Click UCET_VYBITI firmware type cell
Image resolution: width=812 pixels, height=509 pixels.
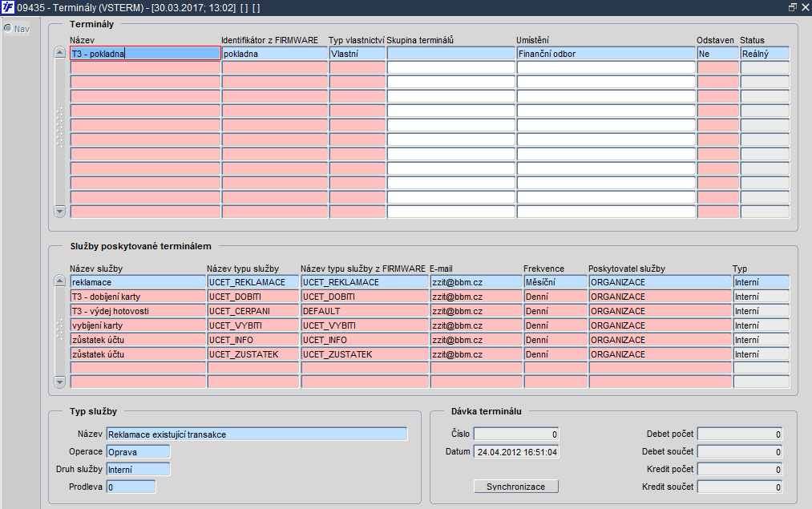pyautogui.click(x=365, y=325)
